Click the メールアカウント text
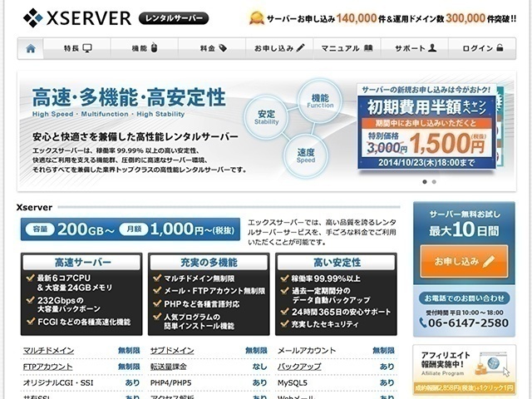The height and width of the screenshot is (399, 532). click(307, 351)
